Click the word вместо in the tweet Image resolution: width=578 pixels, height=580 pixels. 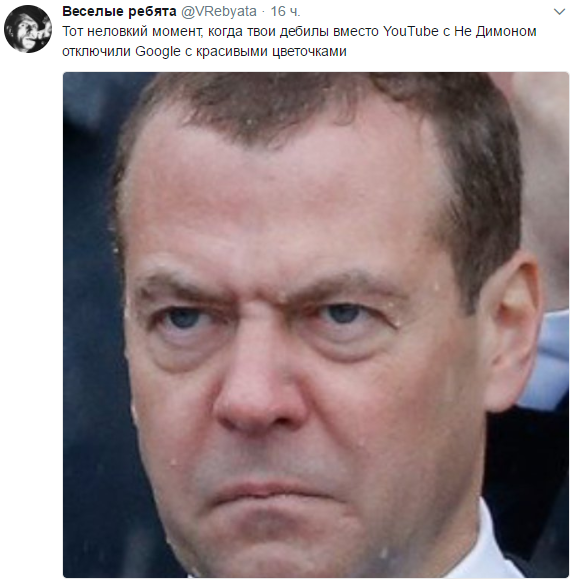tap(355, 32)
